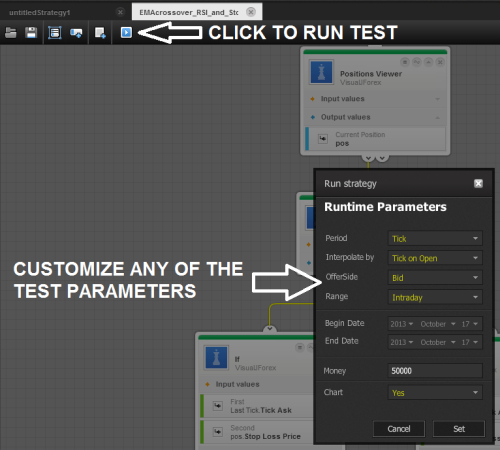The width and height of the screenshot is (500, 450).
Task: Click the If block menu icon
Action: tap(300, 348)
